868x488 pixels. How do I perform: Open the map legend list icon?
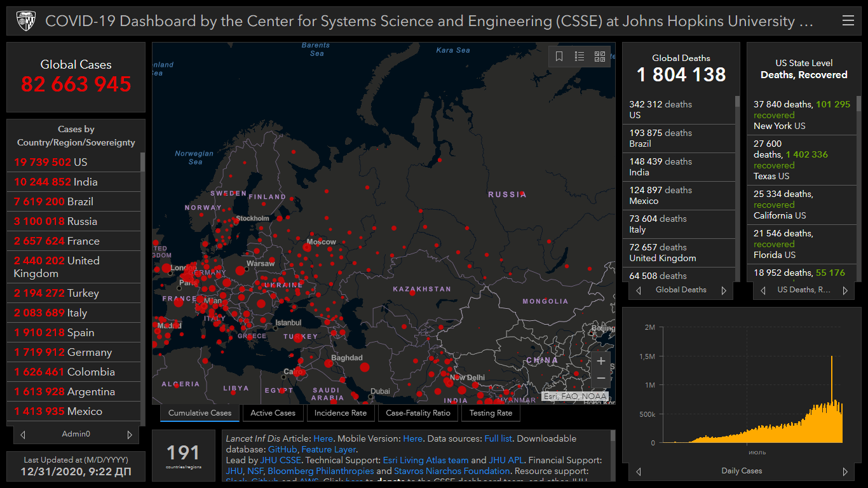[x=580, y=57]
